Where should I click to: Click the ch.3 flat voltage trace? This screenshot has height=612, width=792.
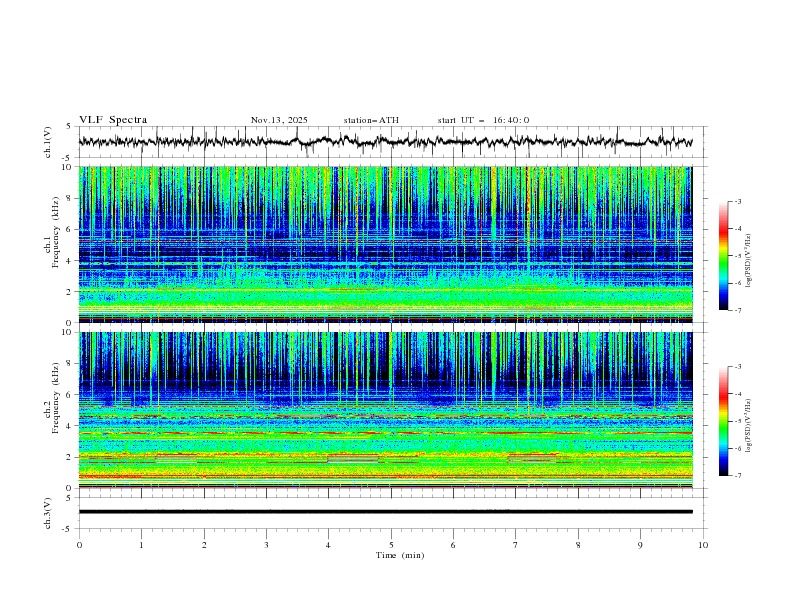[385, 512]
